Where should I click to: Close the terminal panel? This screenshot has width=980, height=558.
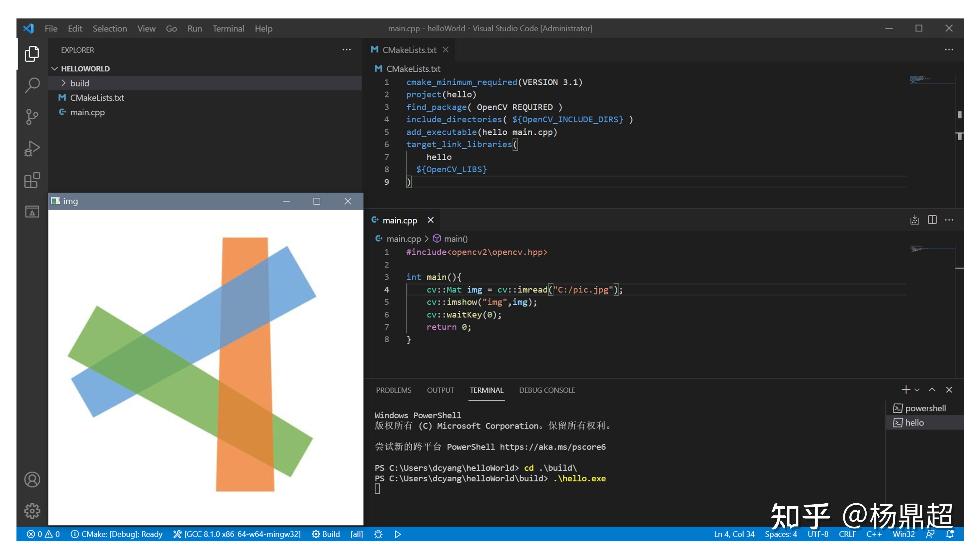949,390
